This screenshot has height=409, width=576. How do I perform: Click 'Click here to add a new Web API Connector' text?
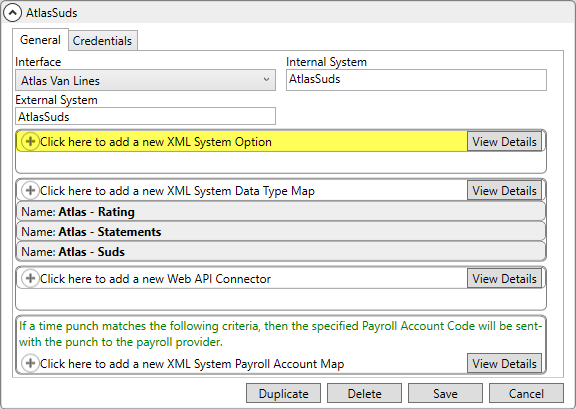[x=155, y=279]
